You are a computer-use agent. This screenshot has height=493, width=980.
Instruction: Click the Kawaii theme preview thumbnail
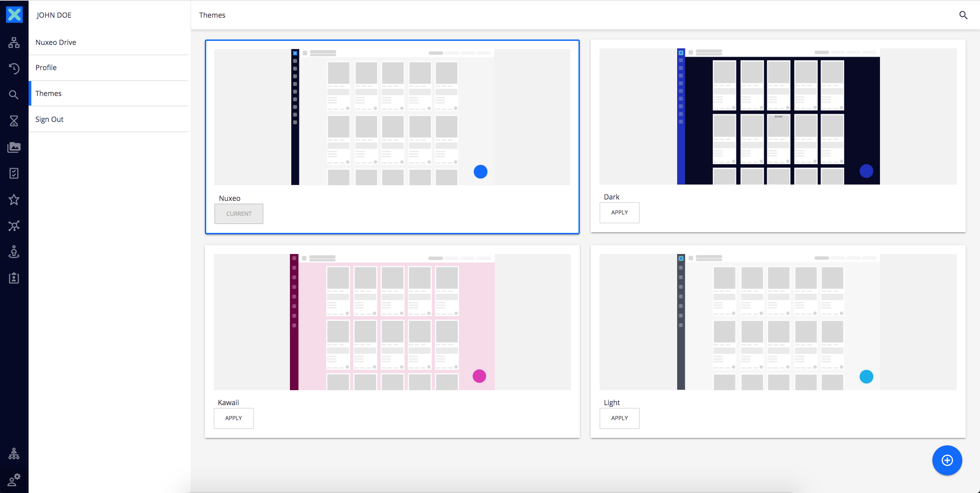392,322
